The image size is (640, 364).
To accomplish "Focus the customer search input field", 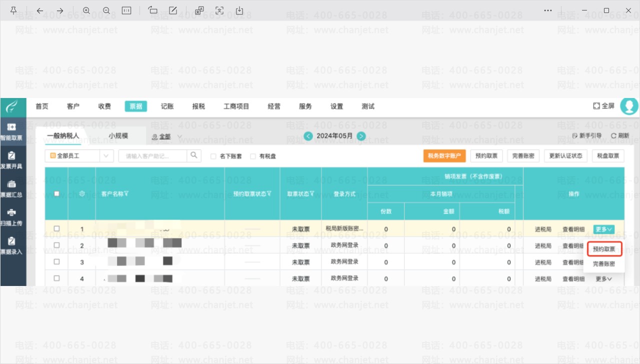I will click(x=153, y=155).
